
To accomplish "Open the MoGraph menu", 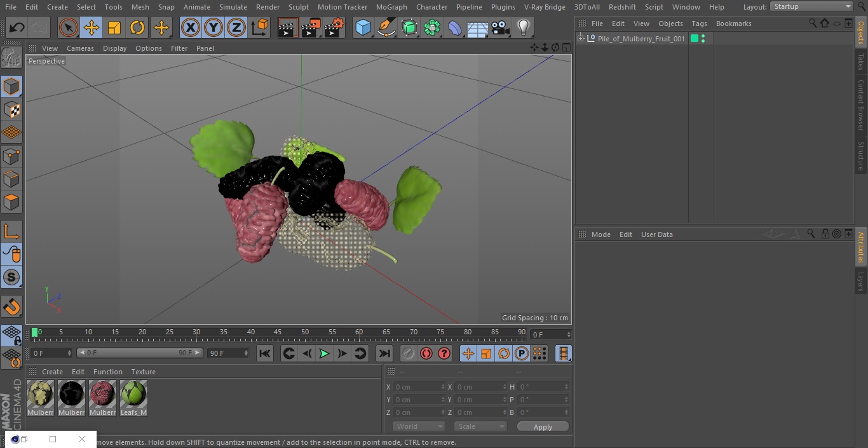I will (x=391, y=7).
